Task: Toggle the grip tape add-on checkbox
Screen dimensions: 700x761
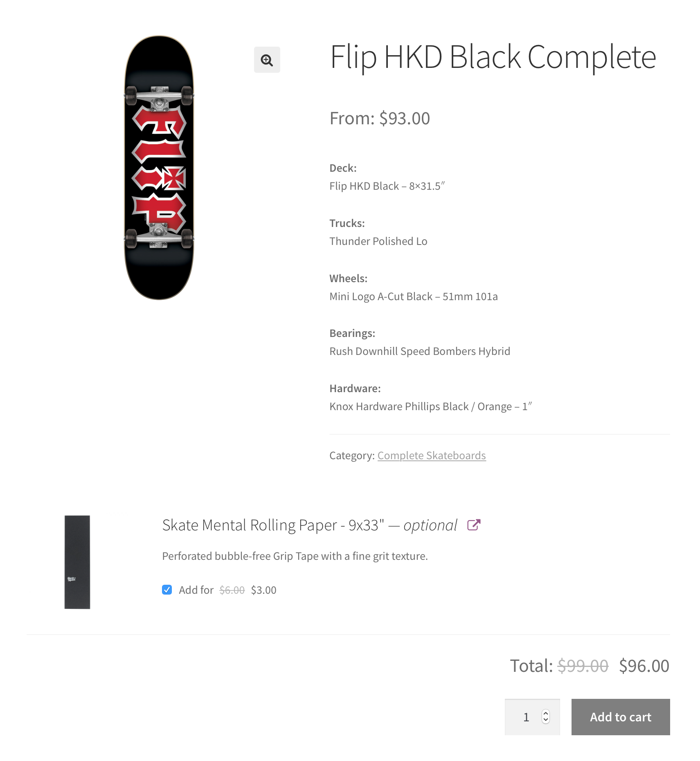Action: pos(167,590)
